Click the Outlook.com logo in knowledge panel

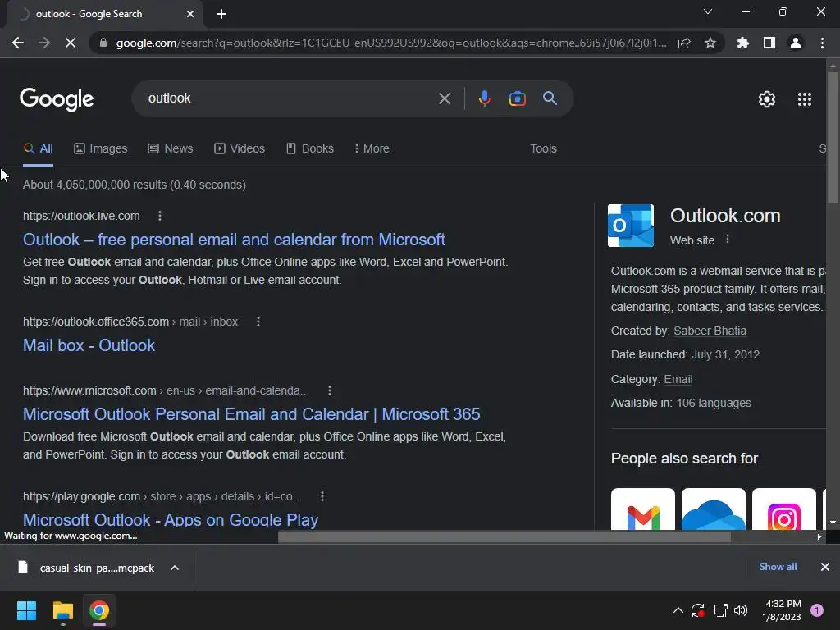631,226
